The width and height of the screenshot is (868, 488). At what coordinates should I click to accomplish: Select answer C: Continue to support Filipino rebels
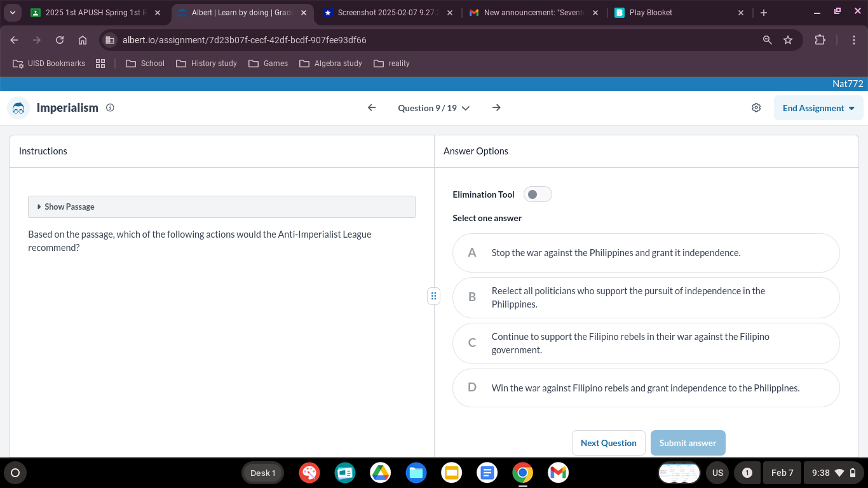pyautogui.click(x=646, y=343)
